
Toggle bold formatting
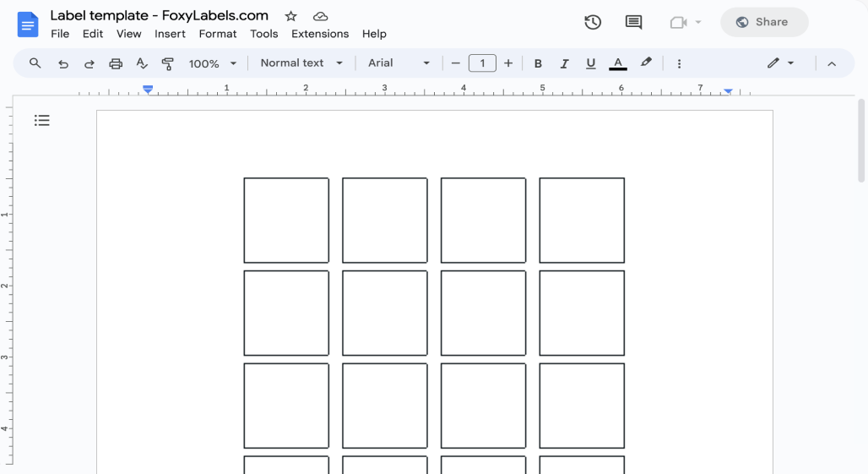tap(538, 63)
